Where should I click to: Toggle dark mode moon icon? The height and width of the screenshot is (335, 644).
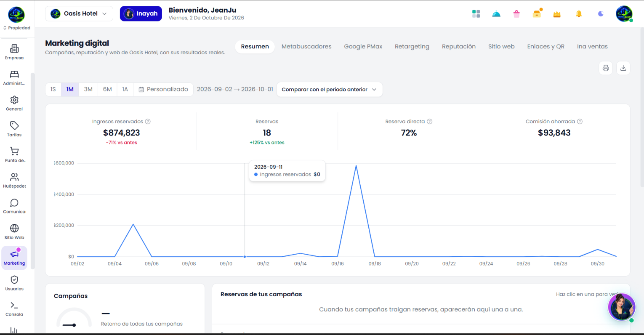tap(601, 14)
